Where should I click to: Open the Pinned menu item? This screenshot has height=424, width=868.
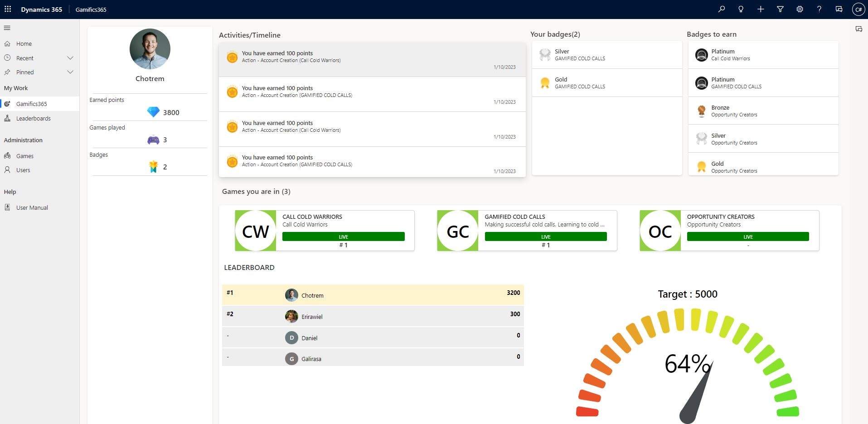(25, 72)
